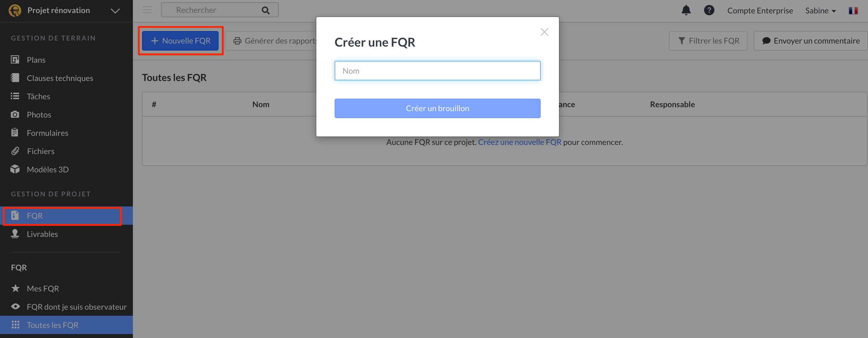The height and width of the screenshot is (338, 868).
Task: Click the Clauses techniques notebook icon
Action: tap(15, 78)
